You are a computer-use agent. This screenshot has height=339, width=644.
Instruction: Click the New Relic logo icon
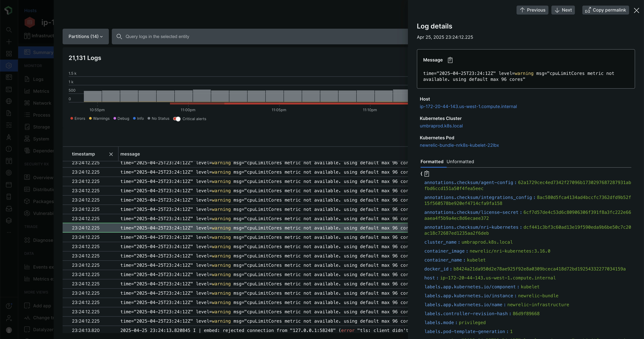coord(9,10)
